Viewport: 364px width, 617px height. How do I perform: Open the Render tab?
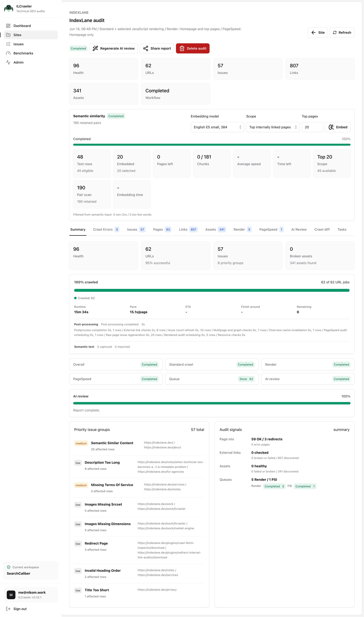pyautogui.click(x=242, y=230)
